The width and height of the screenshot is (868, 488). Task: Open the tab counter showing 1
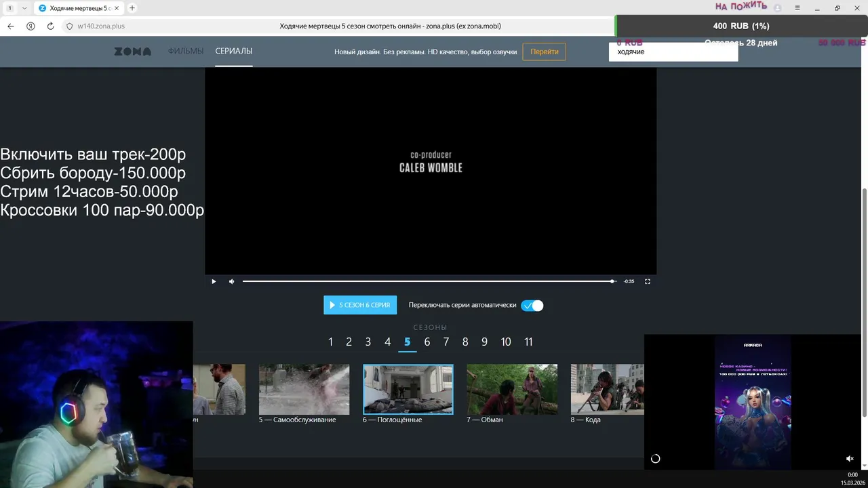tap(10, 8)
